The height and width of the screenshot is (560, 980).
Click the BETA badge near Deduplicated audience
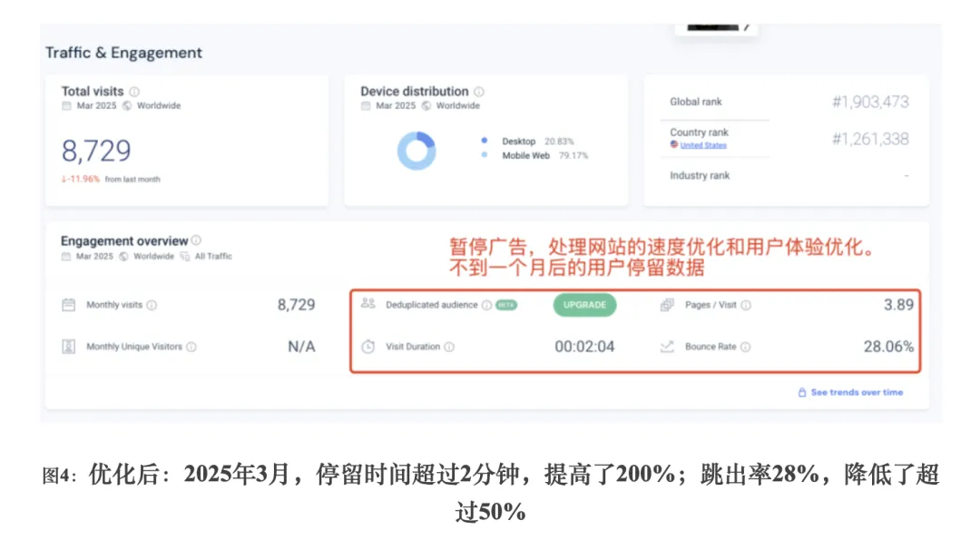(506, 306)
